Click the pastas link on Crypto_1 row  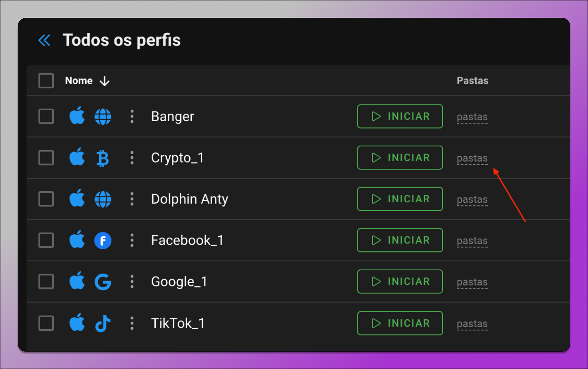click(x=472, y=159)
